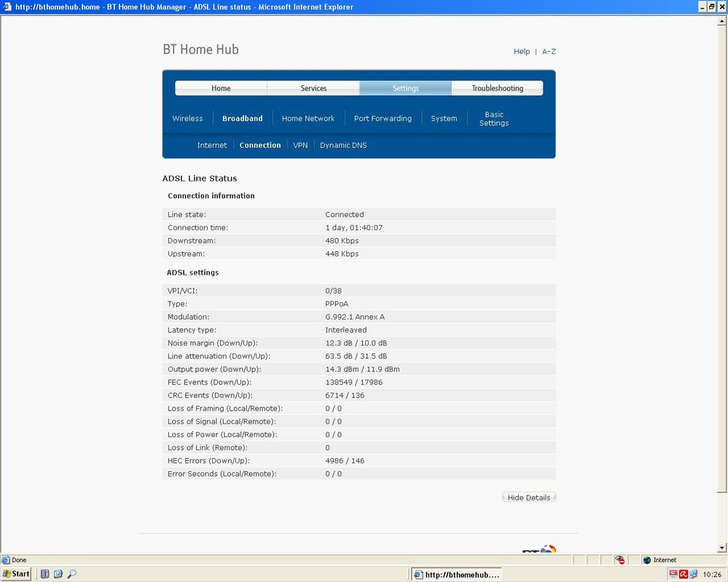
Task: Open the System settings menu
Action: [444, 118]
